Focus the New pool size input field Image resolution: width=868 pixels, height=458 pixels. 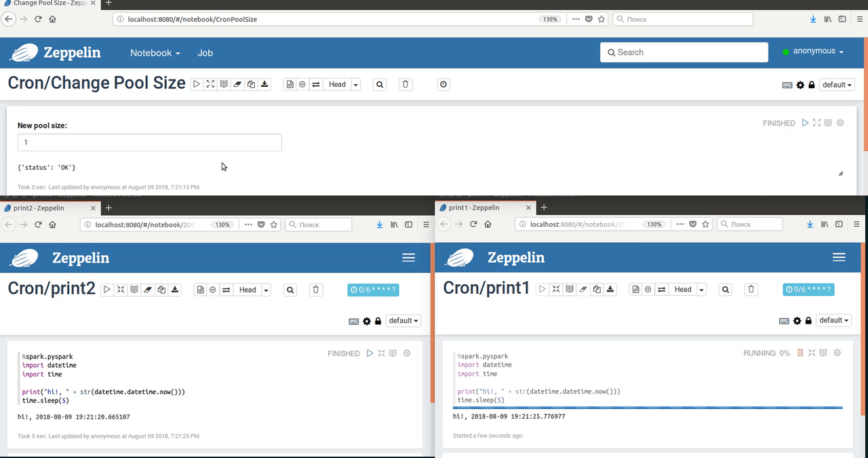(149, 142)
